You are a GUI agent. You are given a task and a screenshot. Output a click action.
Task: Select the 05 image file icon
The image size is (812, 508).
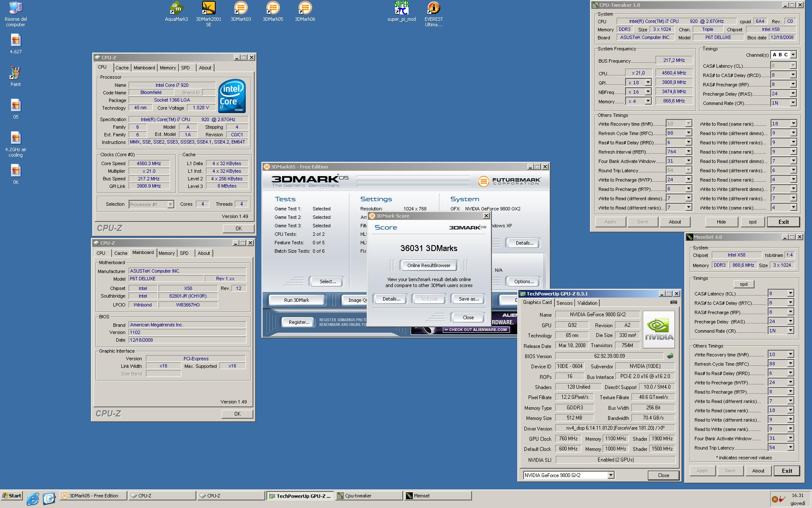point(16,109)
